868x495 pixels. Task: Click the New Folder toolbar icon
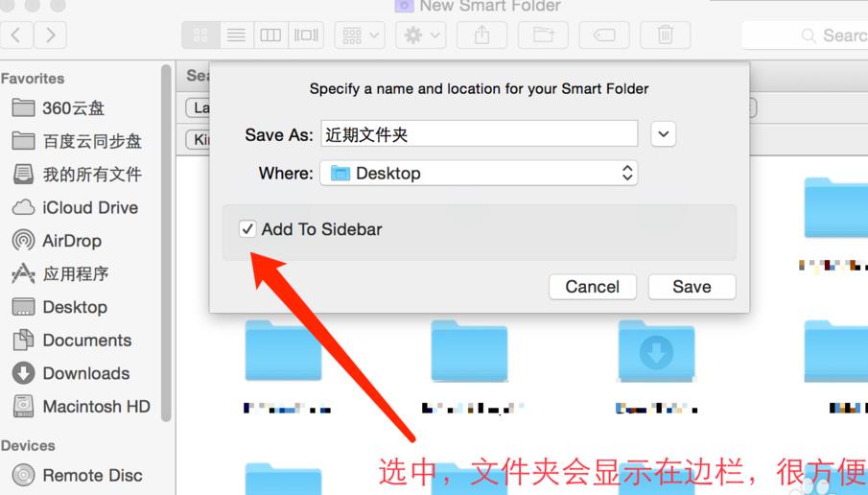pos(543,35)
